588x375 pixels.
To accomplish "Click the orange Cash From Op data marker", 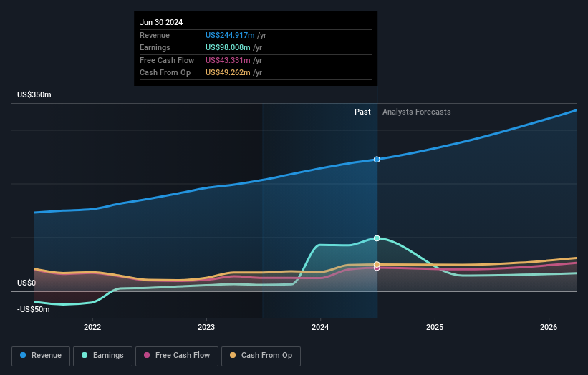I will click(x=377, y=265).
